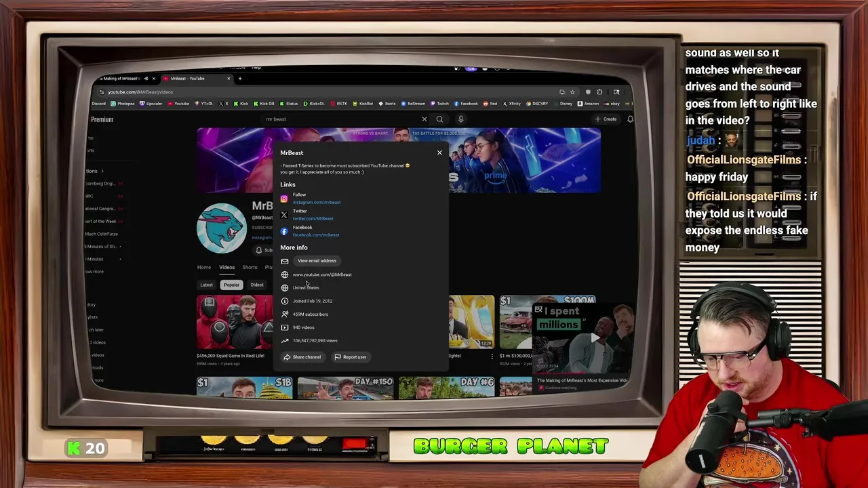Open the Kick>DL bookmark
The image size is (868, 488).
pos(314,104)
